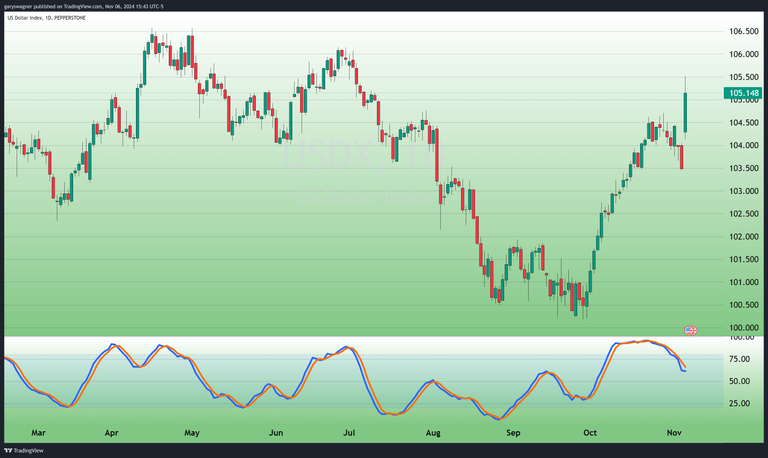The height and width of the screenshot is (458, 768).
Task: Click the Jul label on time axis
Action: pos(350,433)
